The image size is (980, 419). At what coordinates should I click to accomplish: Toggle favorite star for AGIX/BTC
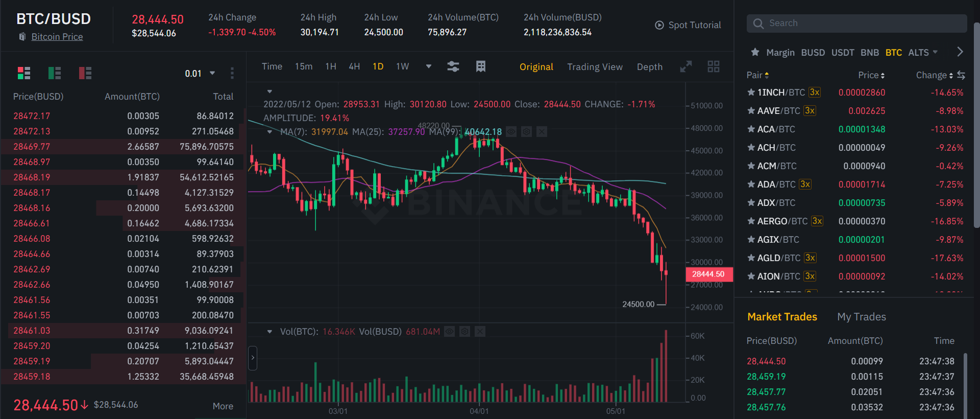pos(751,240)
